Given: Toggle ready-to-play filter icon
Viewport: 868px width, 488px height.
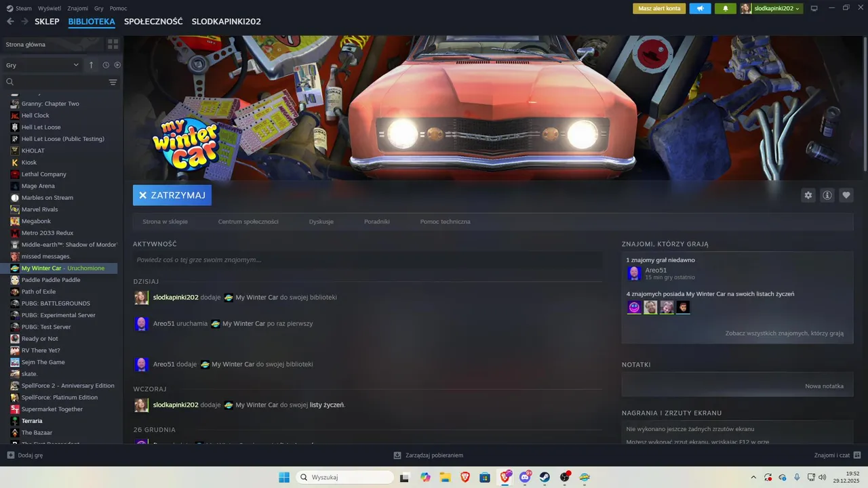Looking at the screenshot, I should [117, 65].
